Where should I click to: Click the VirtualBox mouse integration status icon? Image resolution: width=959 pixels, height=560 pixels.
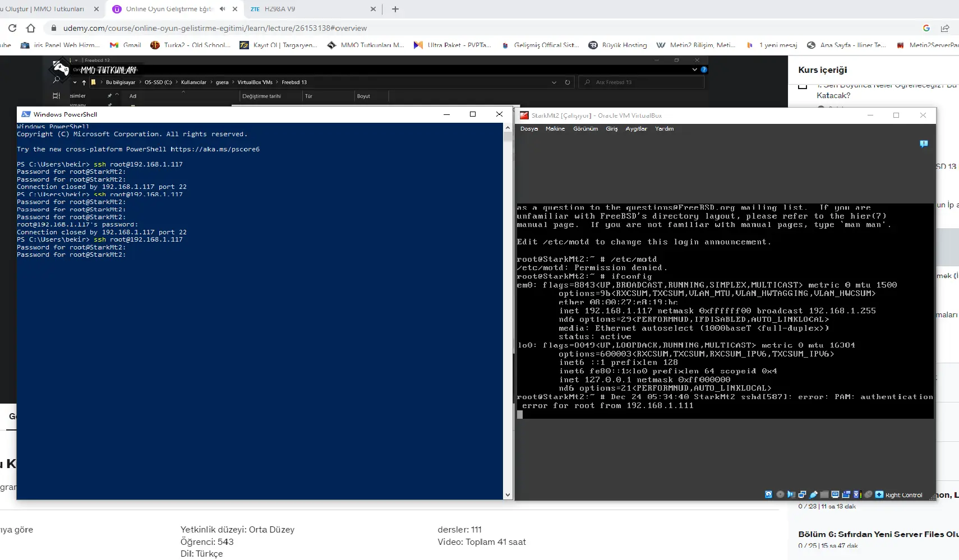point(868,494)
